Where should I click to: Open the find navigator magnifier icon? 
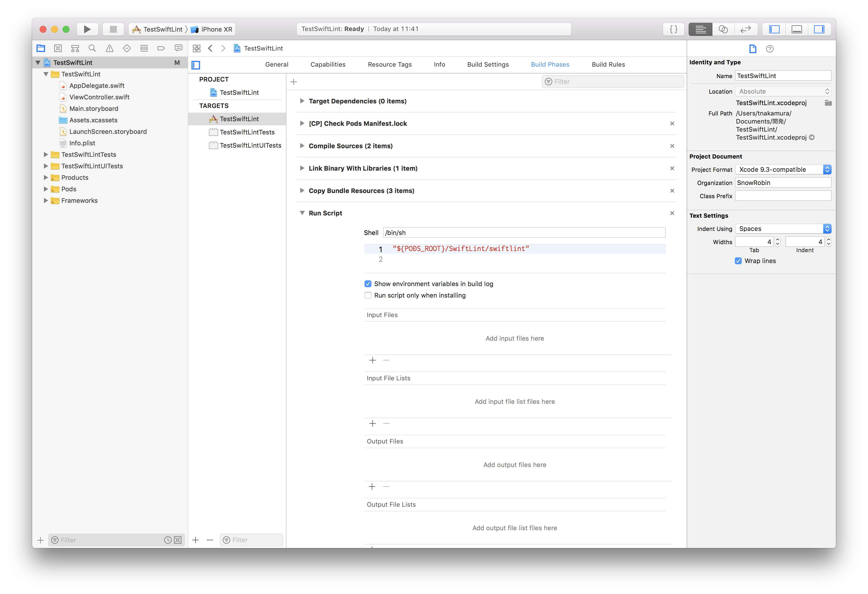click(x=92, y=48)
